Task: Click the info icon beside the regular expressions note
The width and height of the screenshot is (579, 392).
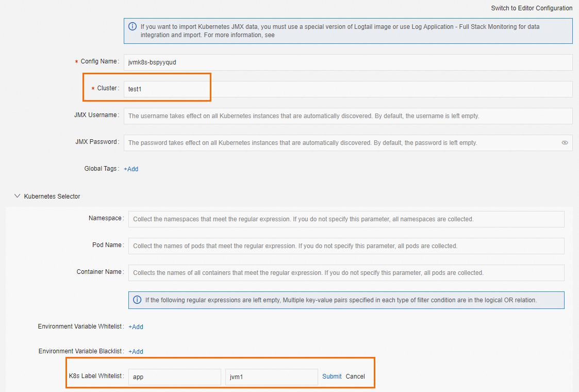Action: pyautogui.click(x=137, y=300)
